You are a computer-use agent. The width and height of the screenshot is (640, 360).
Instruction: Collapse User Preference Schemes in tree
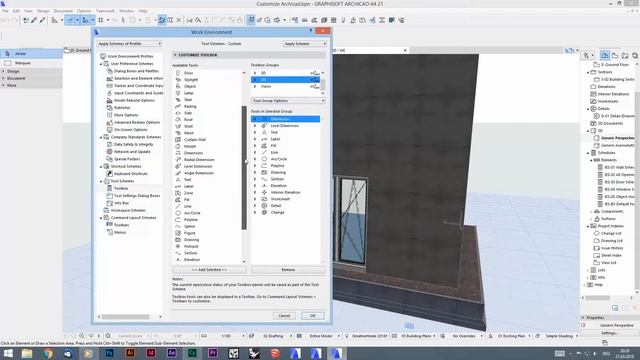[101, 64]
